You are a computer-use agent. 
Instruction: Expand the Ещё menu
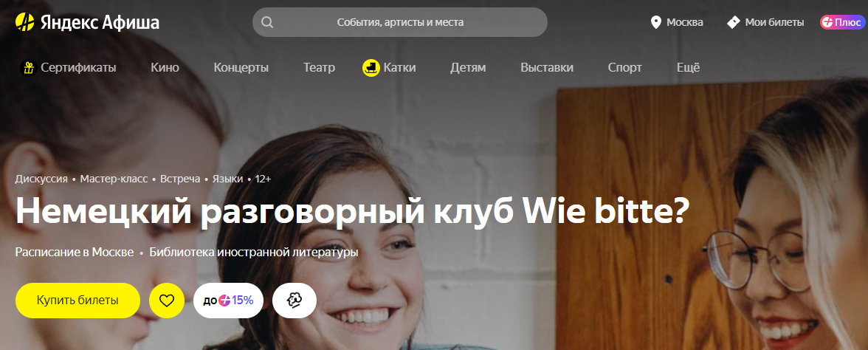coord(688,68)
